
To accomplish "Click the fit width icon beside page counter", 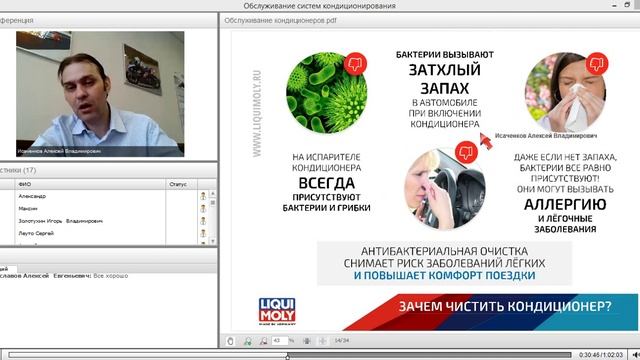I will 322,341.
